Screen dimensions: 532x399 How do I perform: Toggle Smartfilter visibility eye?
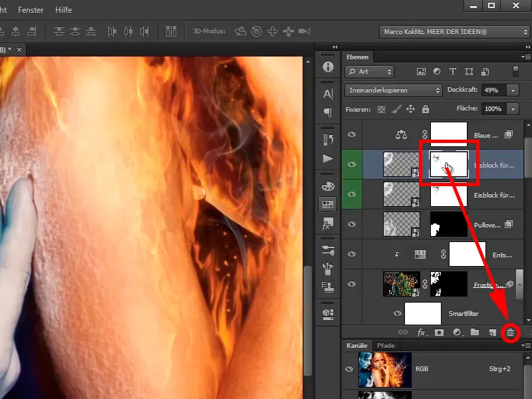(397, 313)
